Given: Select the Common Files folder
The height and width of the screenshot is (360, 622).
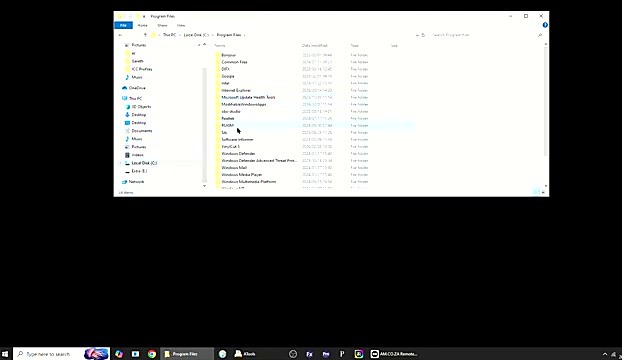Looking at the screenshot, I should 234,62.
